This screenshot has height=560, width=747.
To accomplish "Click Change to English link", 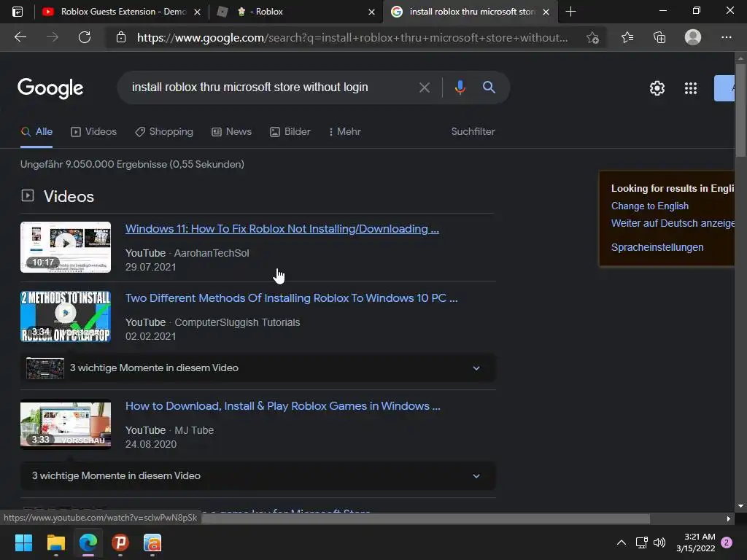I will (650, 206).
